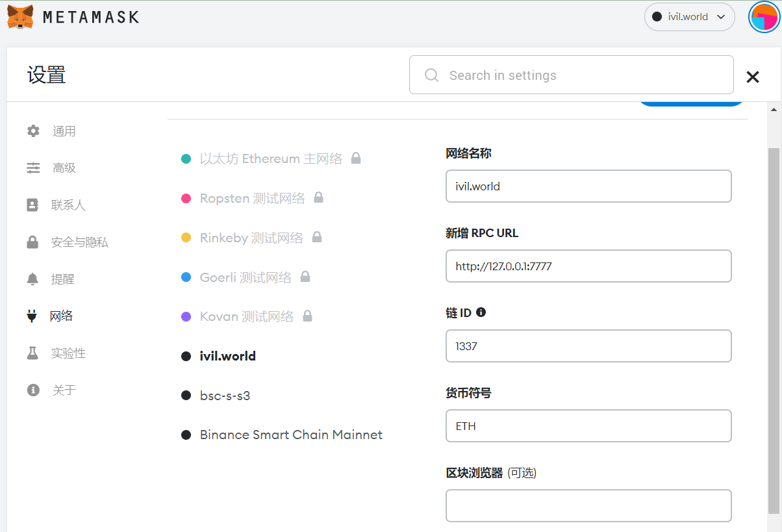Click the METAMASK wordmark text

92,18
